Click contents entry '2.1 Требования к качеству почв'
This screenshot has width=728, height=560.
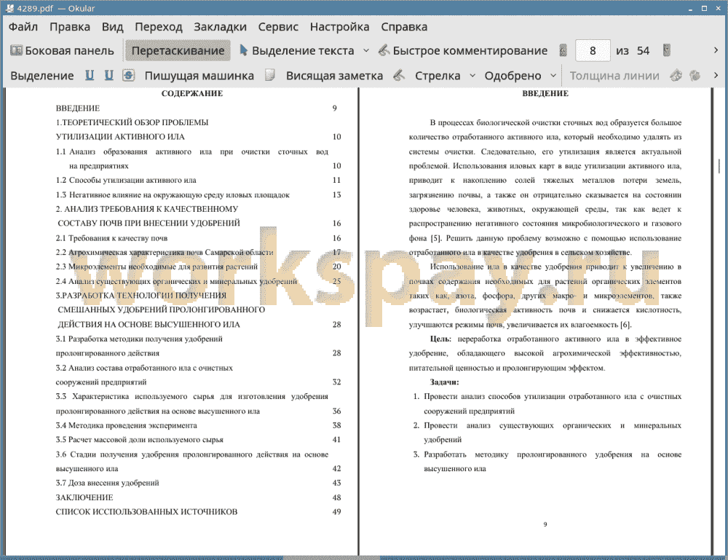pos(111,238)
